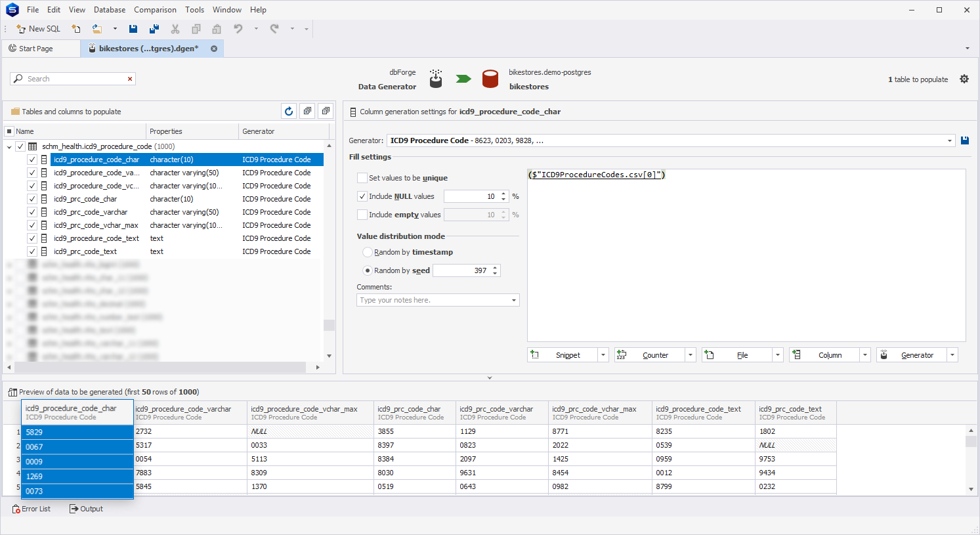Open the File menu
This screenshot has width=980, height=535.
tap(33, 10)
